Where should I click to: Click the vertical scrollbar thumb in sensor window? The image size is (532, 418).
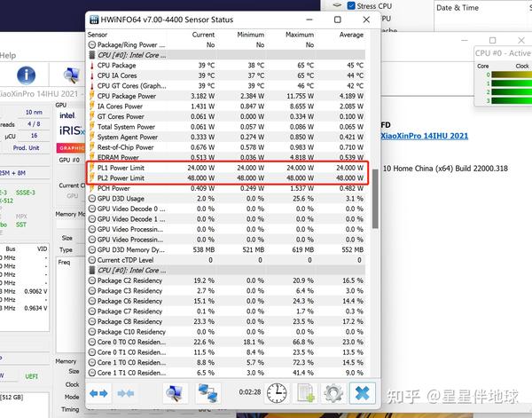[x=375, y=199]
